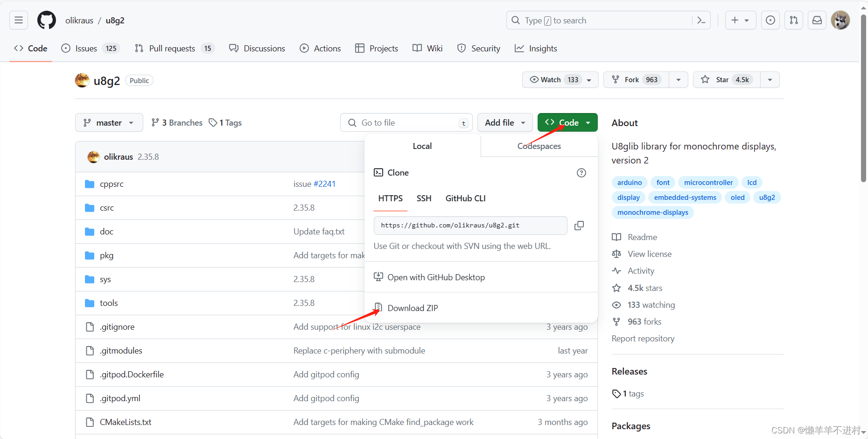The image size is (868, 439).
Task: Click the Download ZIP file icon
Action: pos(378,308)
